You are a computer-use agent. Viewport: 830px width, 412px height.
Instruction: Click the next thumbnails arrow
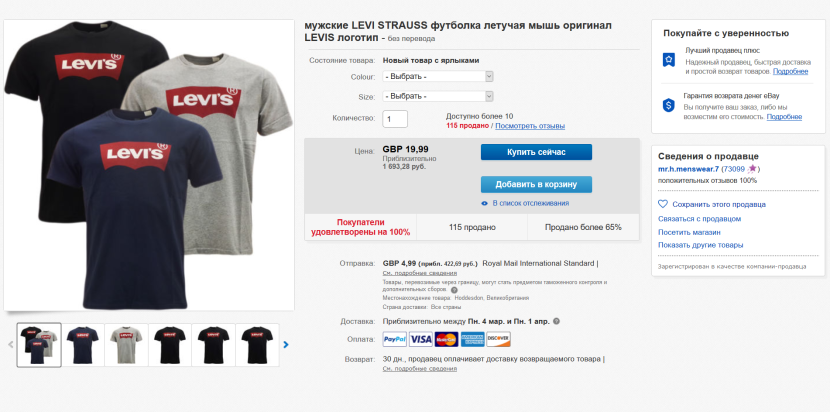[x=286, y=345]
